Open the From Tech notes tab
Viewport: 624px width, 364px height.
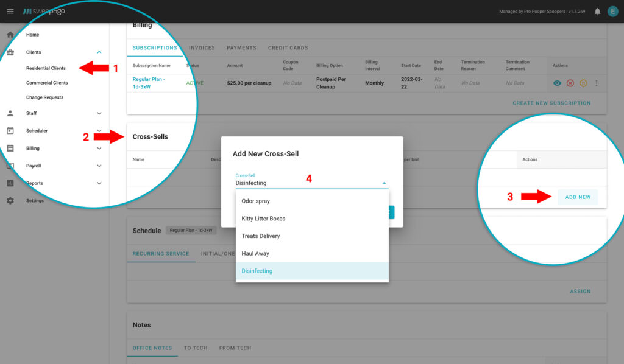235,348
